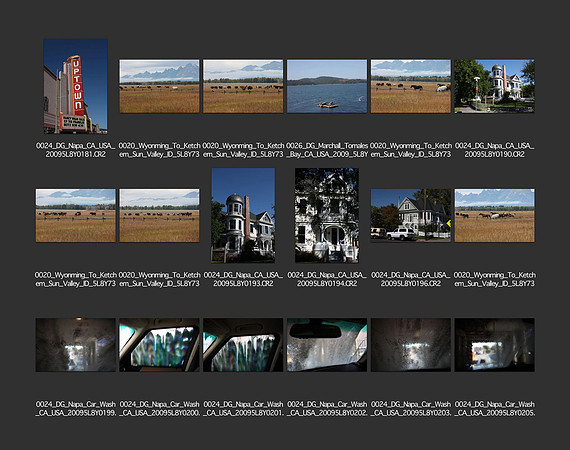
Task: Click the filename ending 20095L8Y0196.CR2
Action: 411,279
